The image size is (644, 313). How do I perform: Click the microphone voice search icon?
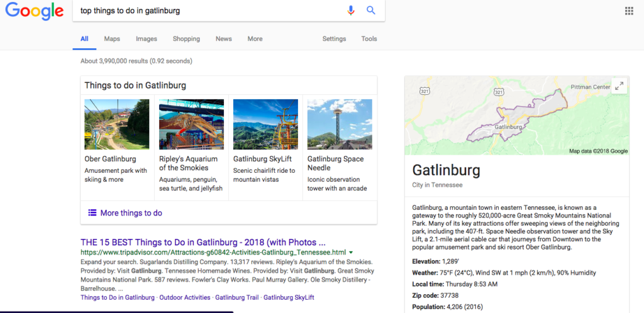[x=350, y=11]
